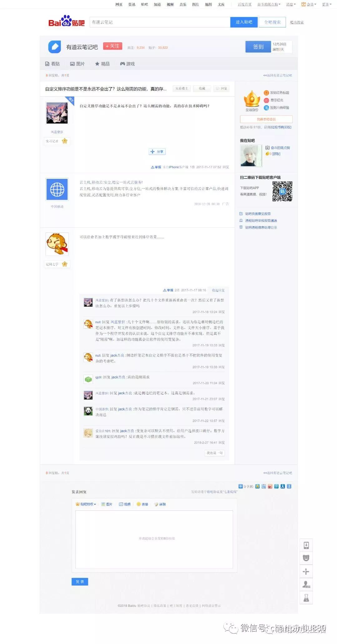This screenshot has height=644, width=337.
Task: Switch to 精品 tab
Action: click(102, 64)
